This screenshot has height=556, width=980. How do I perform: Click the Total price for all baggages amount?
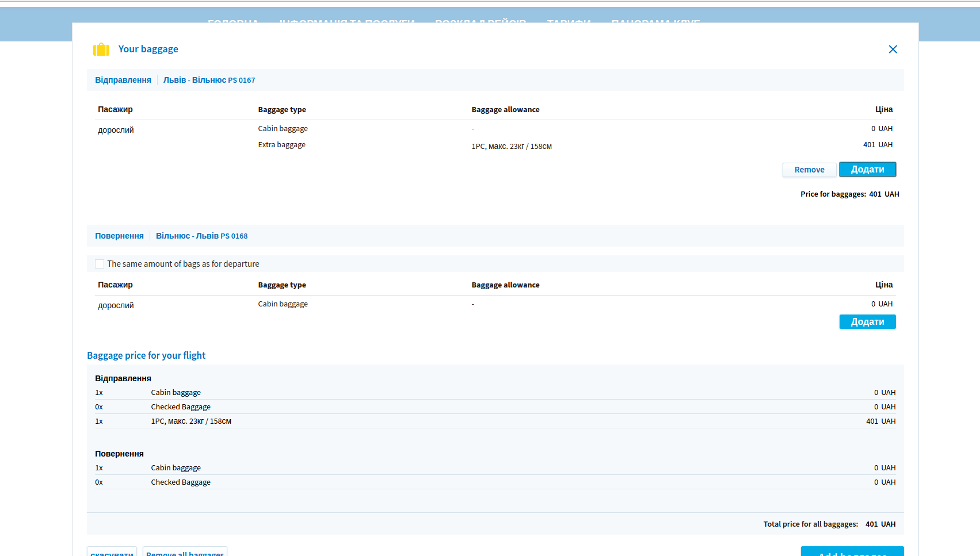[x=880, y=524]
